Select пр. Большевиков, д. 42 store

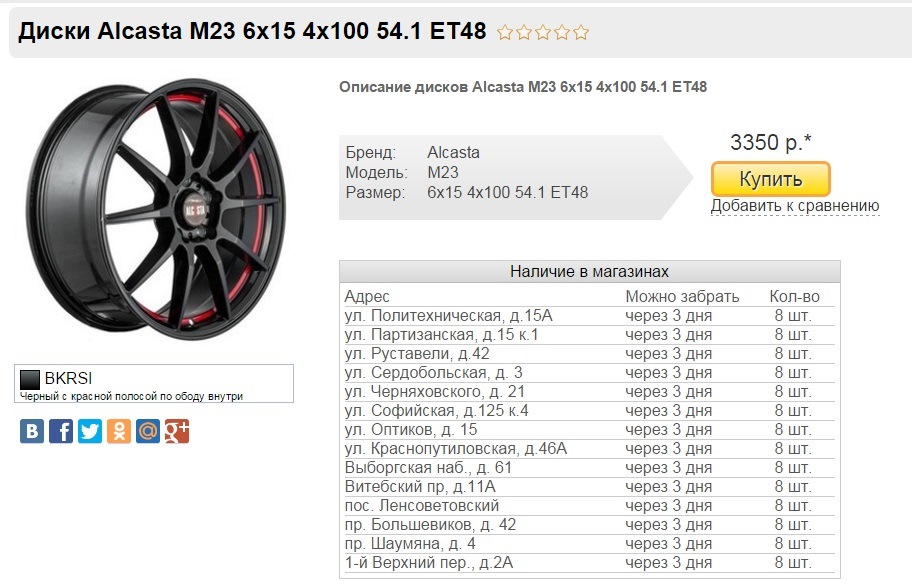(430, 525)
